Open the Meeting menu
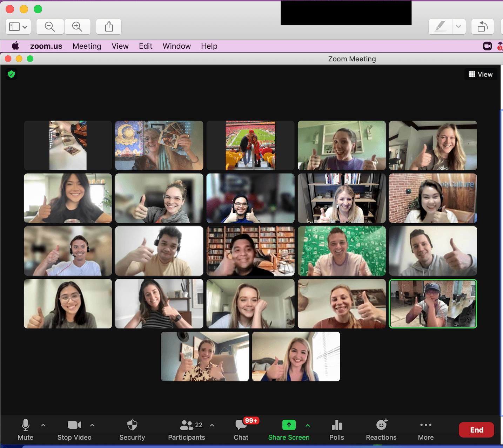Viewport: 503px width, 448px height. click(x=87, y=46)
